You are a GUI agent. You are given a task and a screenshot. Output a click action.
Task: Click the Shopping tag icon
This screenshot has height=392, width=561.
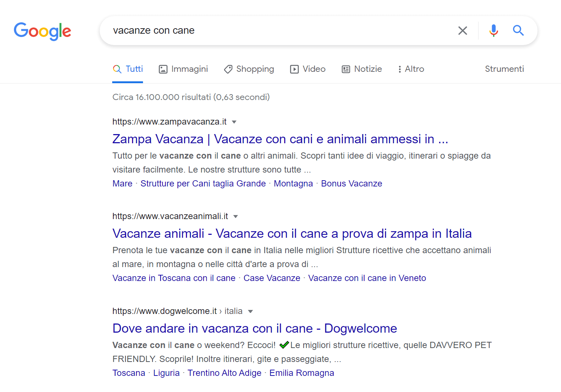[228, 69]
